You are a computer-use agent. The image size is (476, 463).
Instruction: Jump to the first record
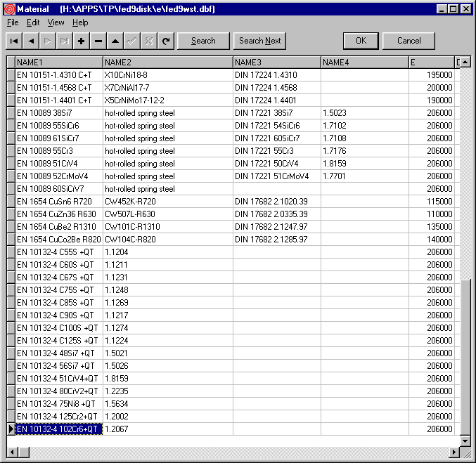point(14,41)
